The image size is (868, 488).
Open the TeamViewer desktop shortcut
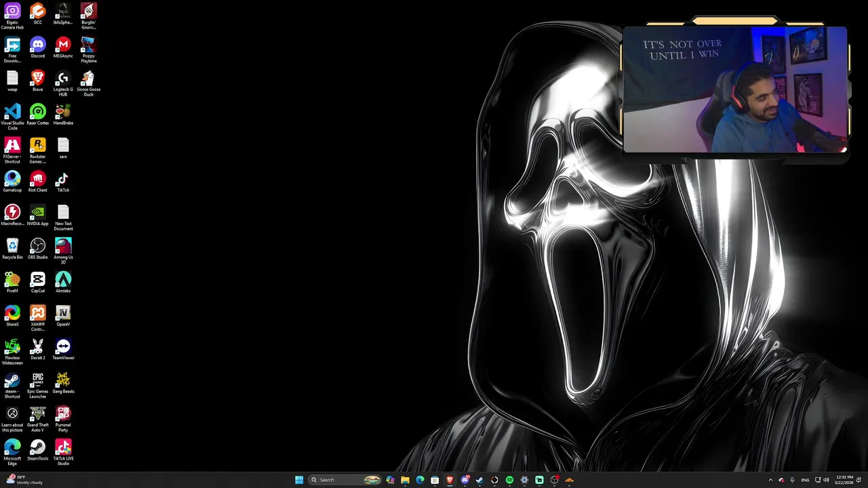pyautogui.click(x=63, y=350)
